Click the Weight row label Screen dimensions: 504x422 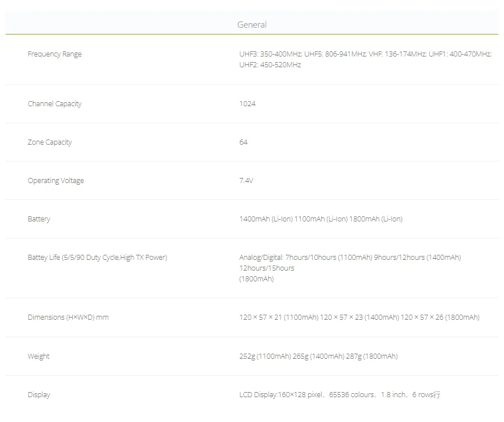click(x=38, y=356)
